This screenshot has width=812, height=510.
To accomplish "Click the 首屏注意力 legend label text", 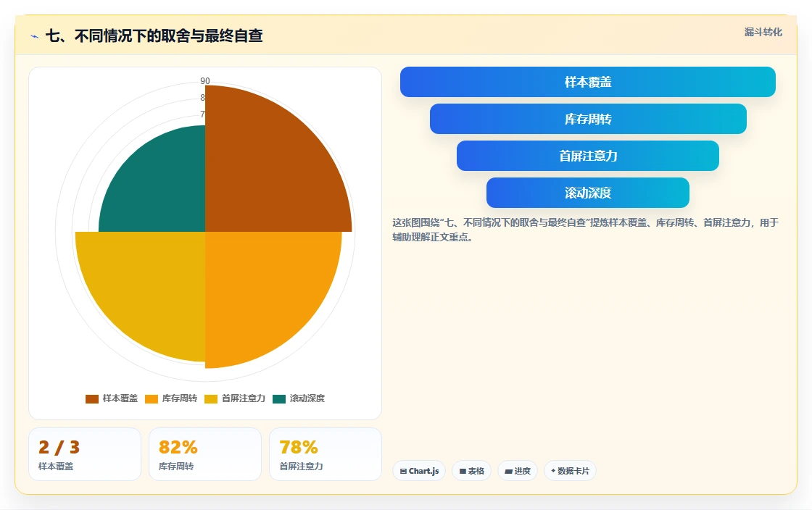I will [x=244, y=398].
